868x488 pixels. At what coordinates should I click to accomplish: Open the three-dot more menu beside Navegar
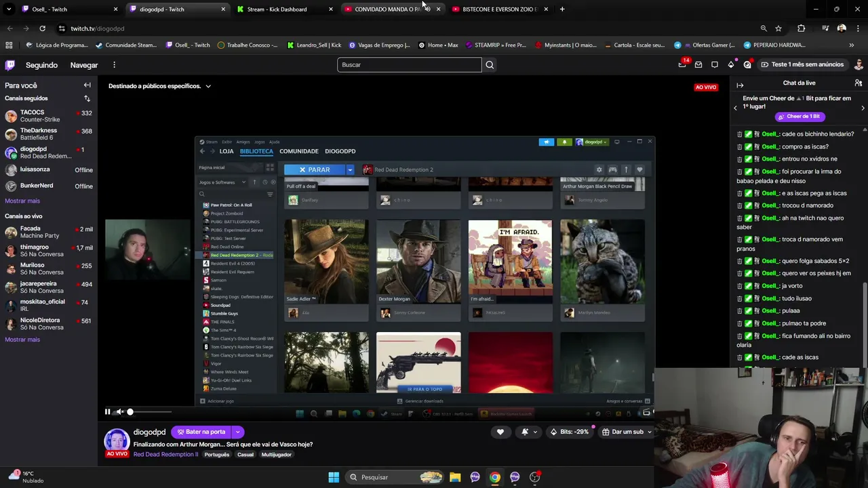(x=114, y=65)
